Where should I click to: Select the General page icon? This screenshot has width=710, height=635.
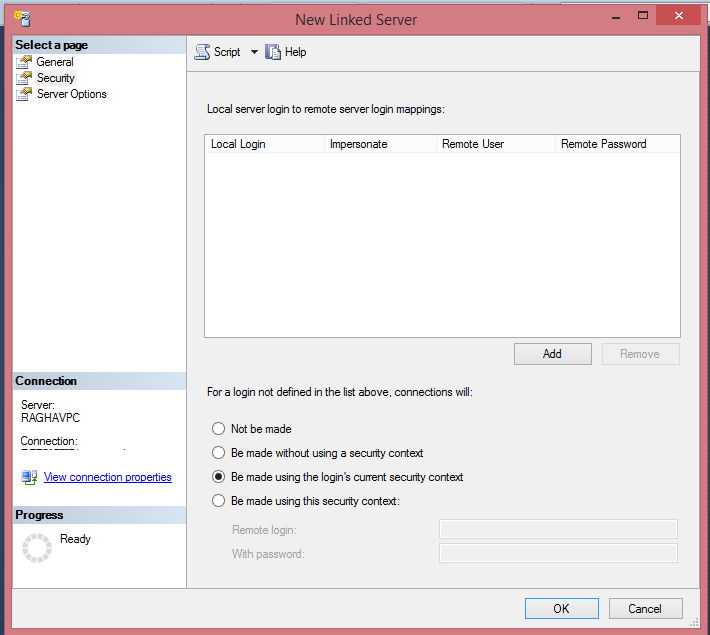(x=24, y=62)
